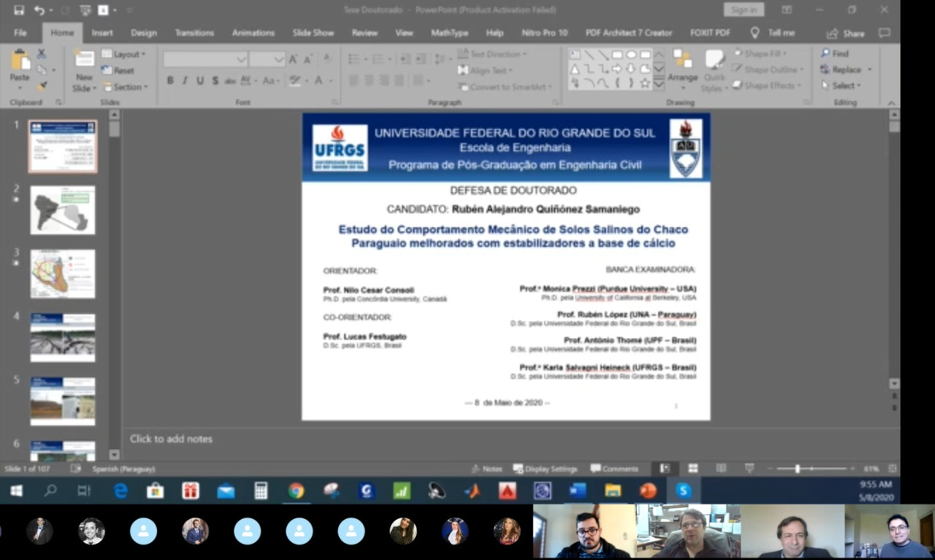
Task: Switch to the Slide Show tab
Action: pos(313,33)
